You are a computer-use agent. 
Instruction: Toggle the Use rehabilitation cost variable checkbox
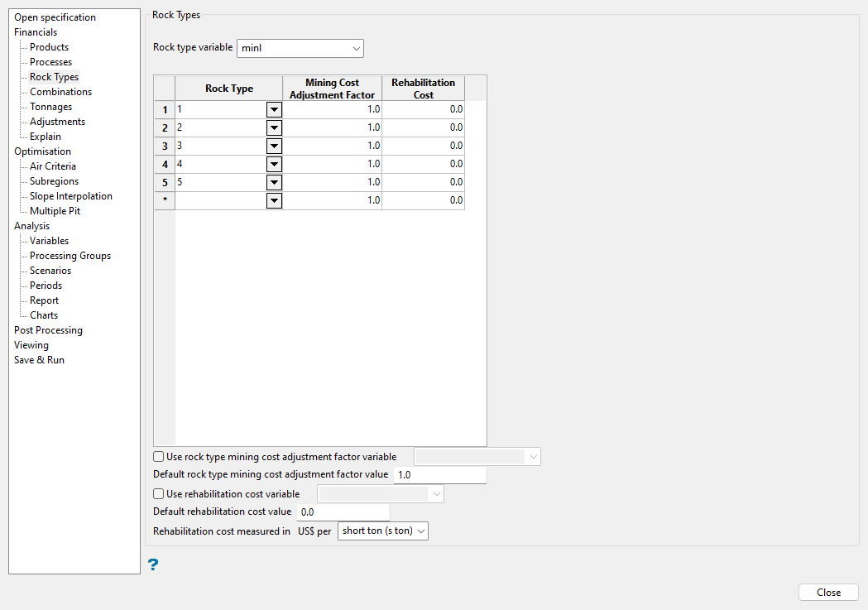(x=159, y=494)
